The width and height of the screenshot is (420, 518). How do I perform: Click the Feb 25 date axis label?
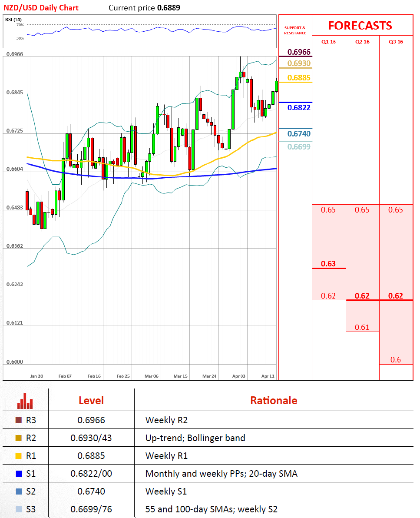(123, 376)
